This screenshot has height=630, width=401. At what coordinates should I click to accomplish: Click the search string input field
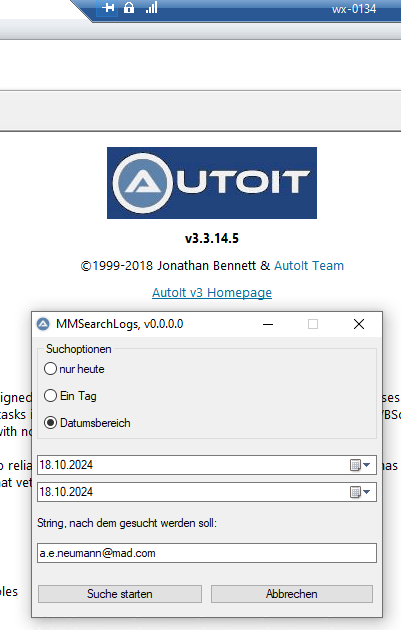click(207, 553)
